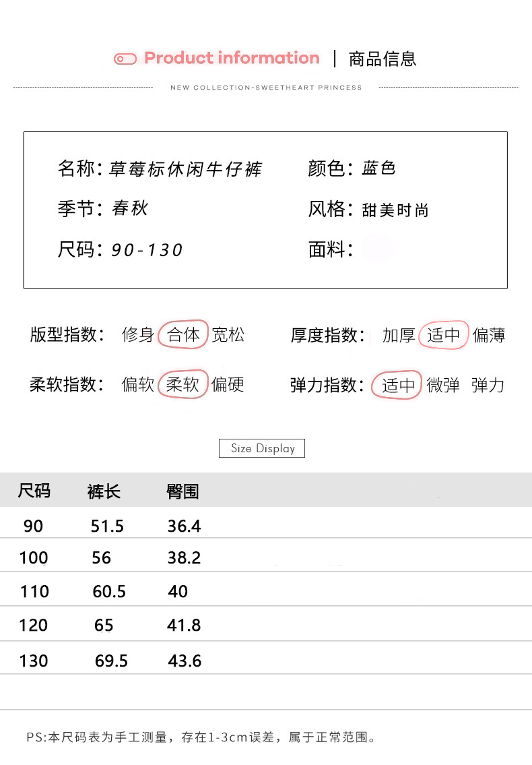This screenshot has width=532, height=765.
Task: Click the Product information heading
Action: [232, 59]
